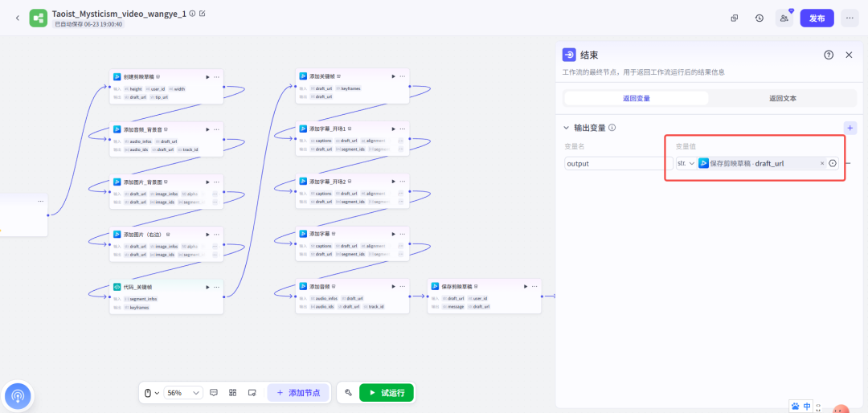Open help icon in 结束 panel
Viewport: 868px width, 413px height.
pyautogui.click(x=829, y=55)
